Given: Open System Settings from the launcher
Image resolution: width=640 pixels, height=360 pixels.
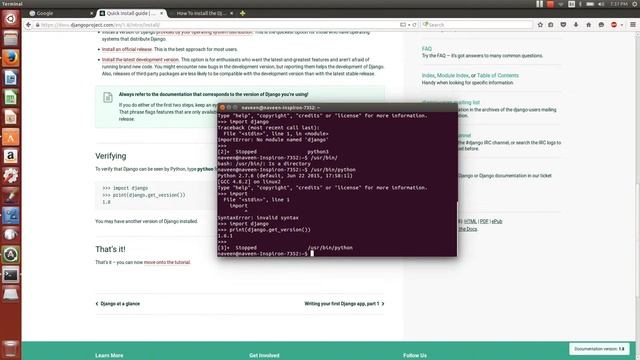Looking at the screenshot, I should pyautogui.click(x=11, y=176).
